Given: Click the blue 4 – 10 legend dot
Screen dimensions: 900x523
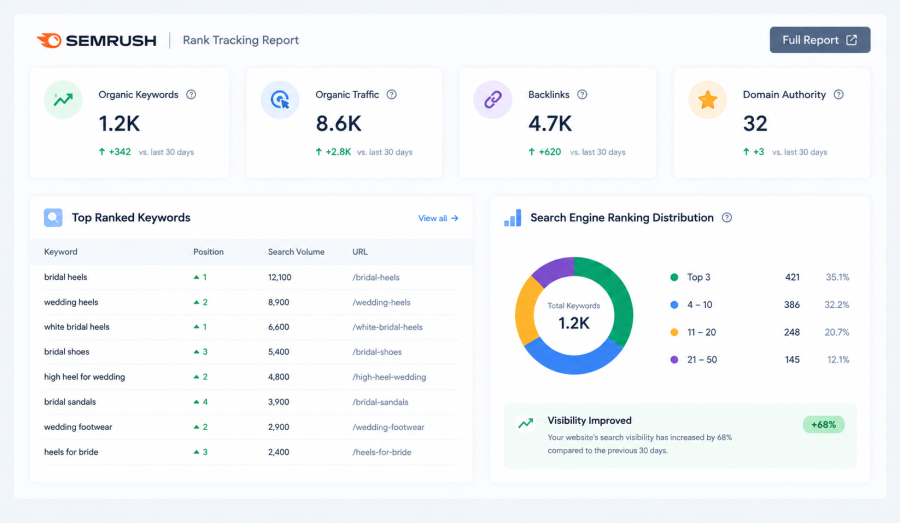Looking at the screenshot, I should click(674, 305).
